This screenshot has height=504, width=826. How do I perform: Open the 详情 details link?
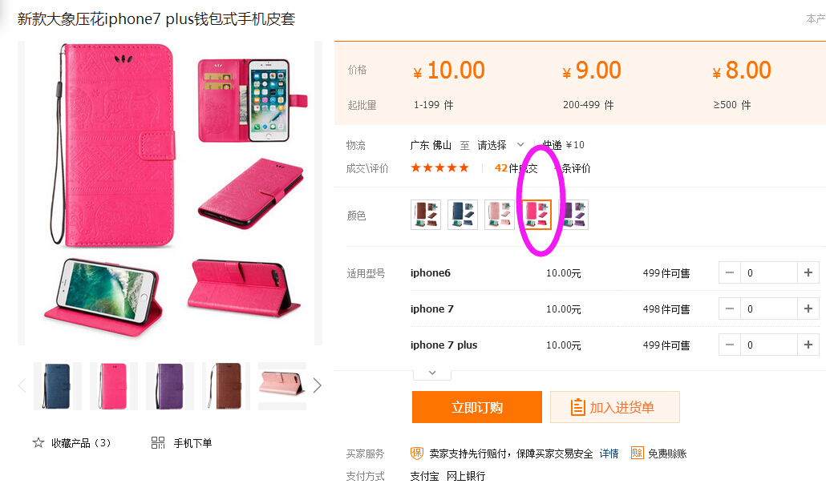point(609,454)
